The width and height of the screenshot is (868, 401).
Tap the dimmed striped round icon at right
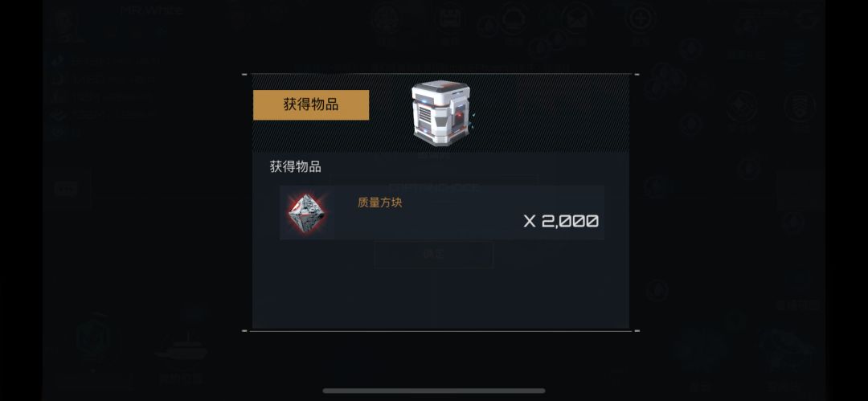click(x=799, y=107)
